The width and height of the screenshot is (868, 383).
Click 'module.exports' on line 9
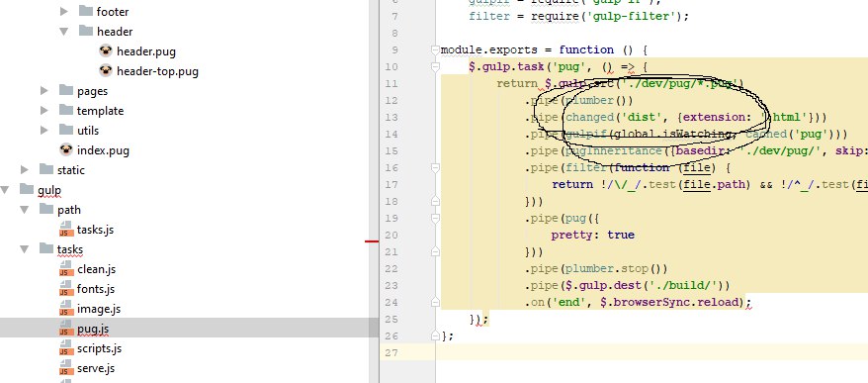pyautogui.click(x=488, y=49)
